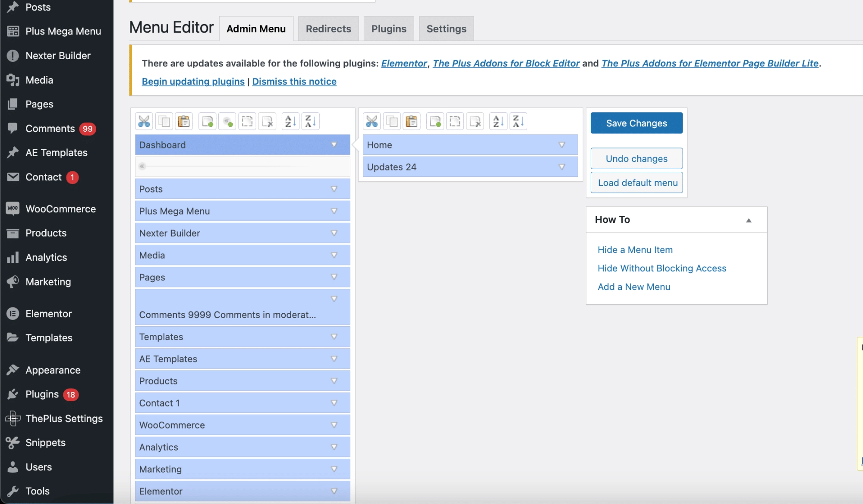Screen dimensions: 863x504
Task: Expand the Posts menu item dropdown
Action: 334,189
